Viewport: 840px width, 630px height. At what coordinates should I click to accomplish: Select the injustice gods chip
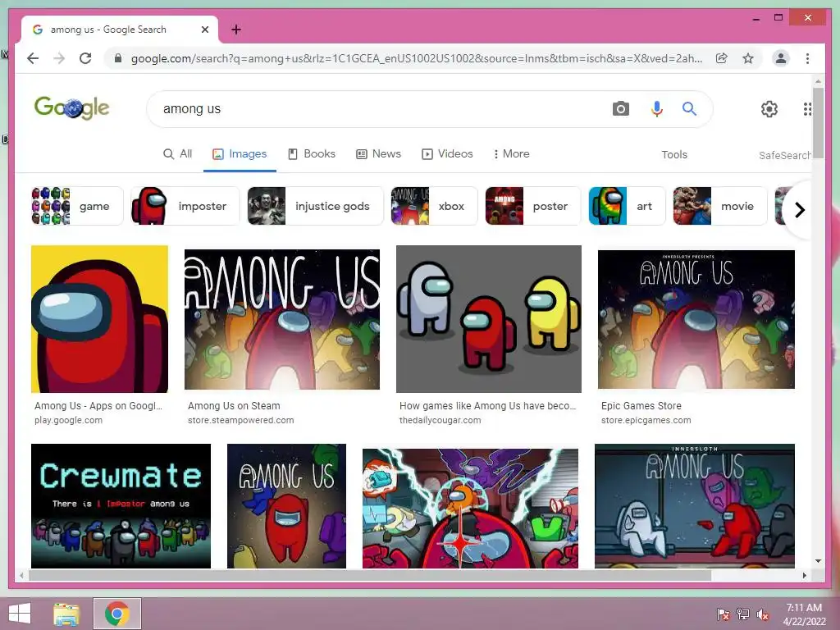coord(316,206)
